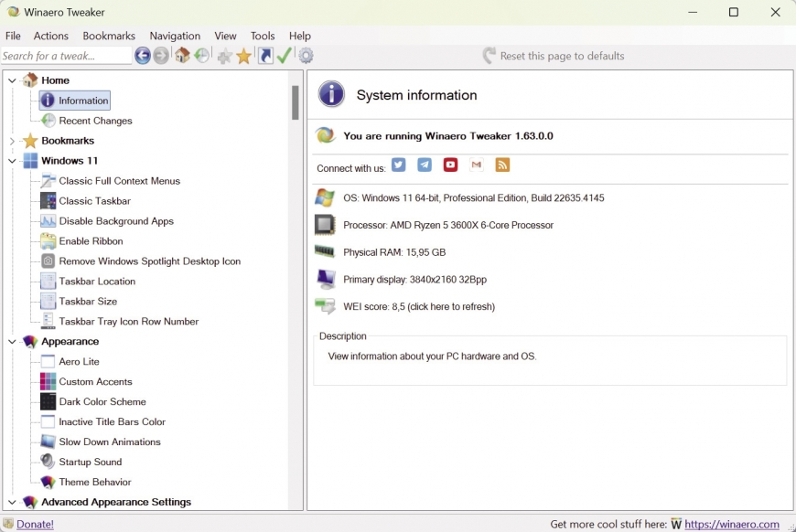Click the create shortcut toolbar icon
Screen dimensions: 796x532
click(x=265, y=55)
